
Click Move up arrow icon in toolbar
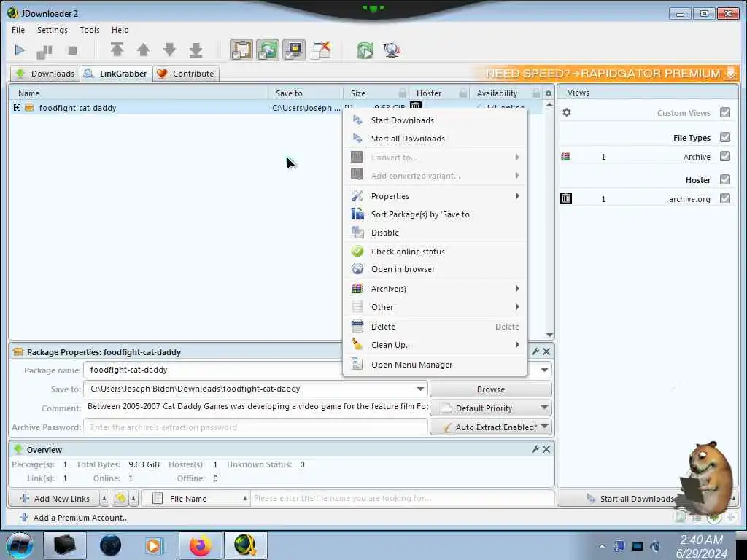pos(143,50)
